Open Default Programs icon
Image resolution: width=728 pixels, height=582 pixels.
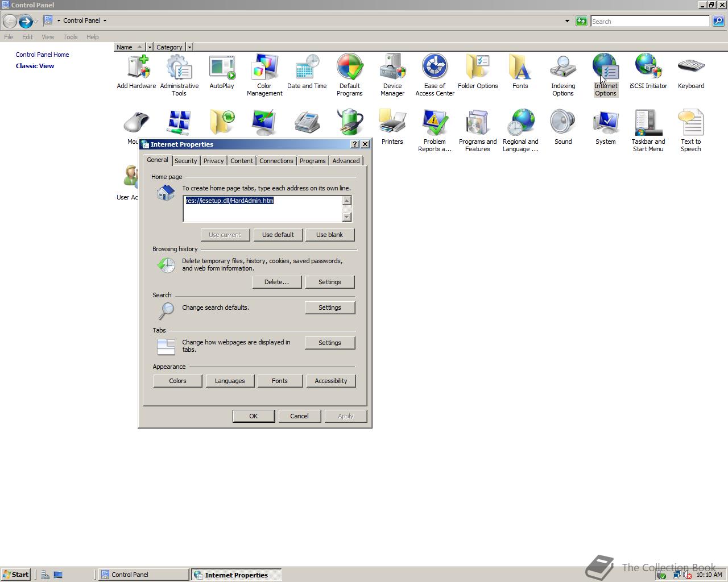pos(350,75)
